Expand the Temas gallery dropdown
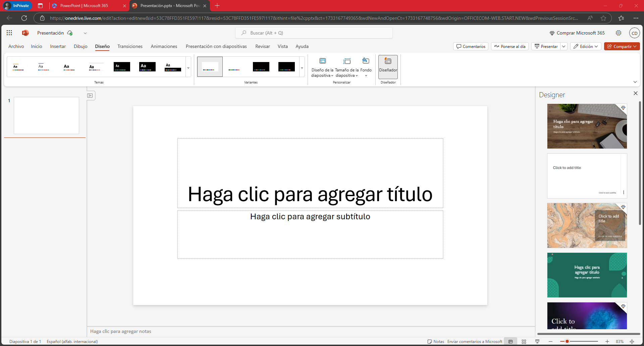This screenshot has width=644, height=346. (188, 68)
